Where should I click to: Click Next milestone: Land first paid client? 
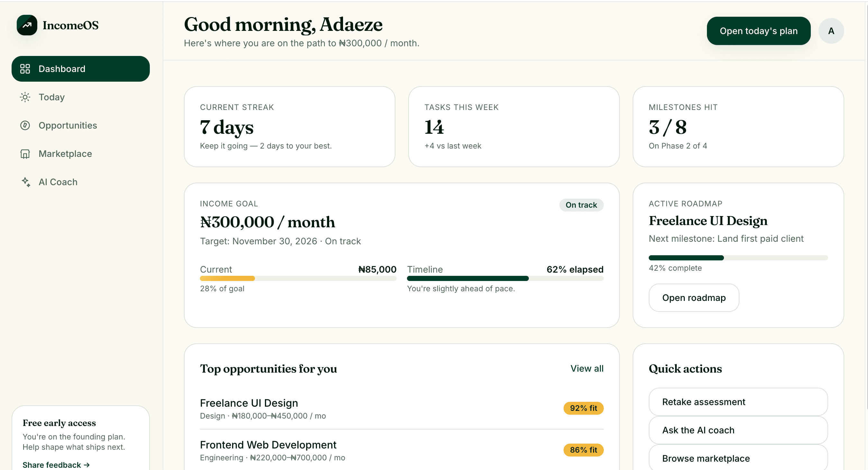[726, 239]
